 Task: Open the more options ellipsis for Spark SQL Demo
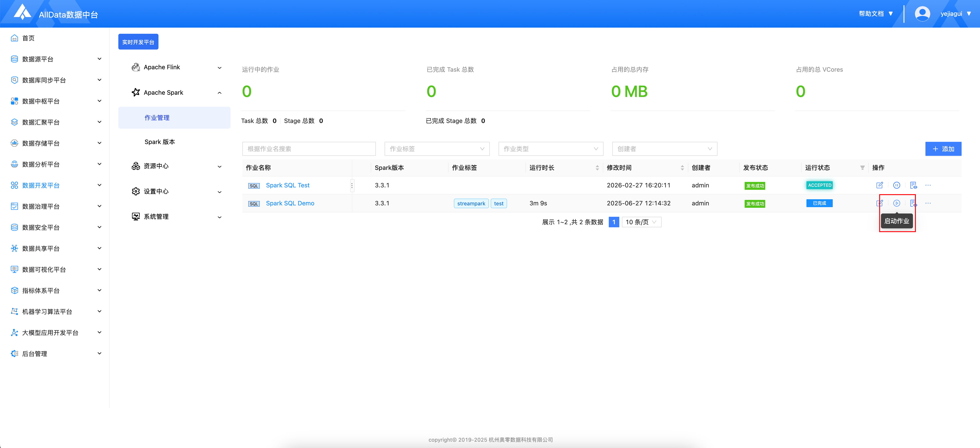coord(928,203)
